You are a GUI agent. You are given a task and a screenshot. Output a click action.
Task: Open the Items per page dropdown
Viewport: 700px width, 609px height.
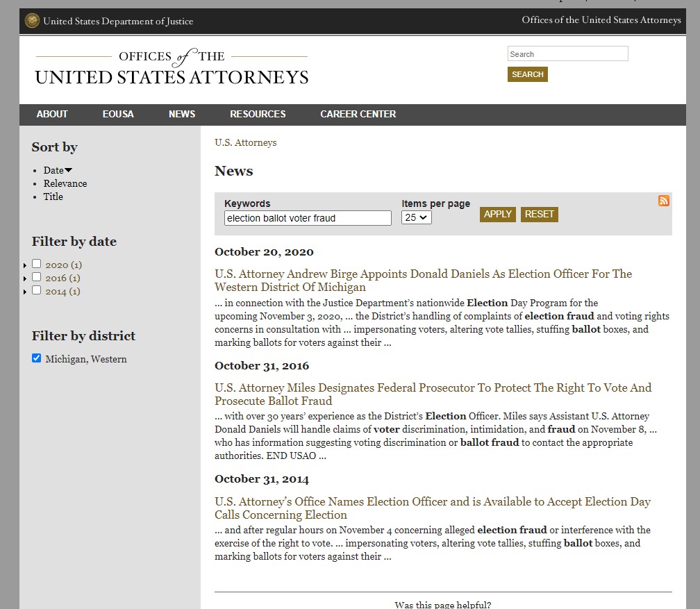pos(416,217)
